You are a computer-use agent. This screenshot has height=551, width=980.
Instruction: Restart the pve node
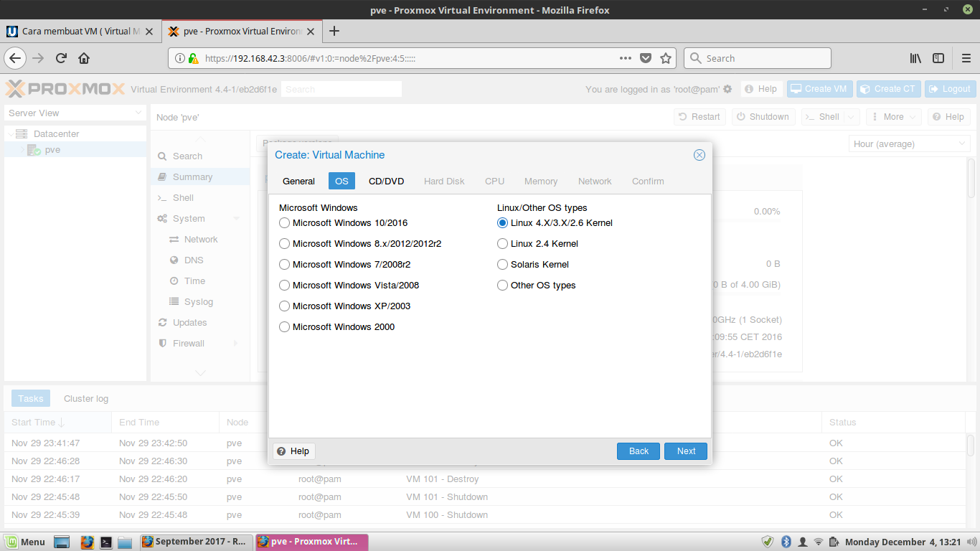coord(699,117)
